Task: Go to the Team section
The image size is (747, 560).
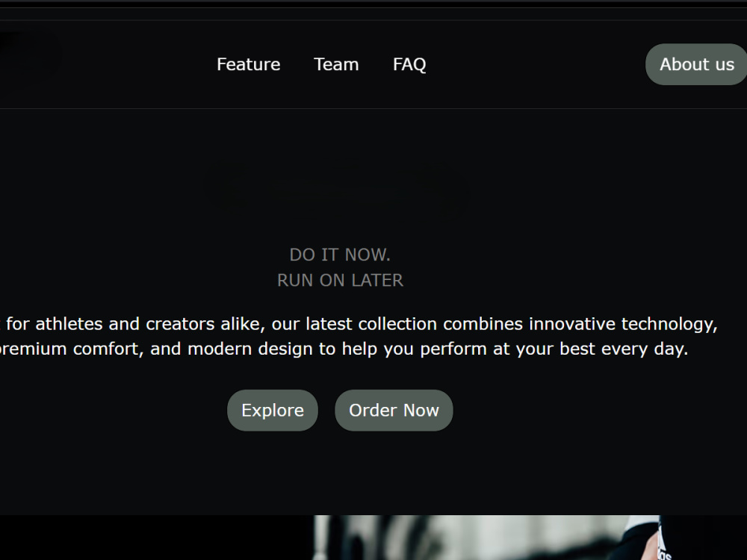Action: pos(336,64)
